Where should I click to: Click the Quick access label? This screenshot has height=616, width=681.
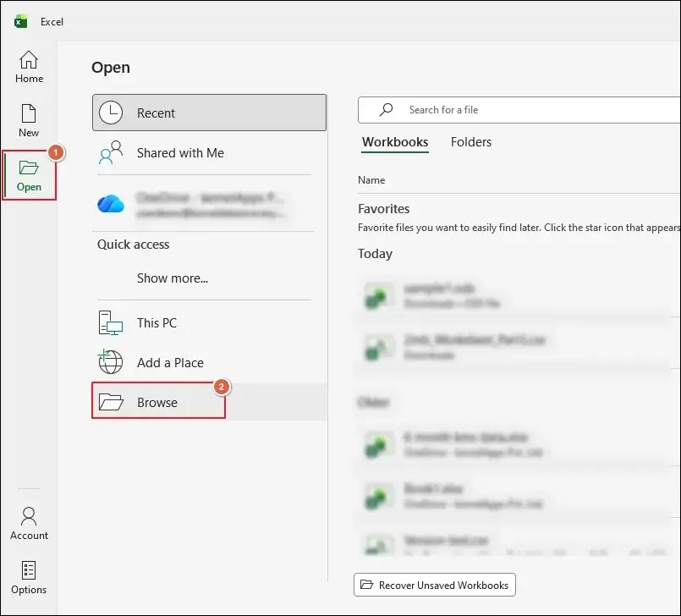(x=134, y=245)
